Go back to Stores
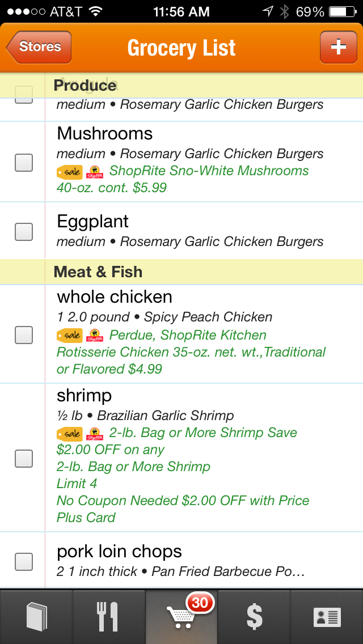The height and width of the screenshot is (644, 363). pos(39,47)
